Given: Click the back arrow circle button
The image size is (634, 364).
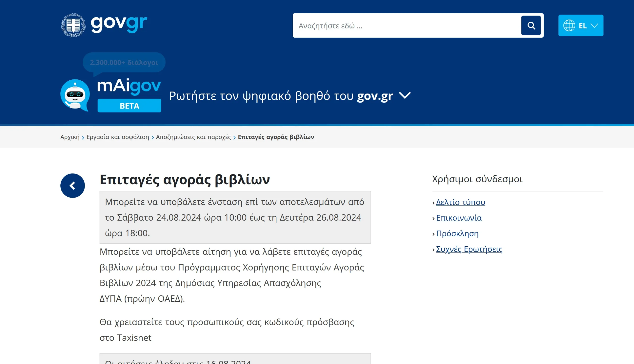Looking at the screenshot, I should coord(72,185).
